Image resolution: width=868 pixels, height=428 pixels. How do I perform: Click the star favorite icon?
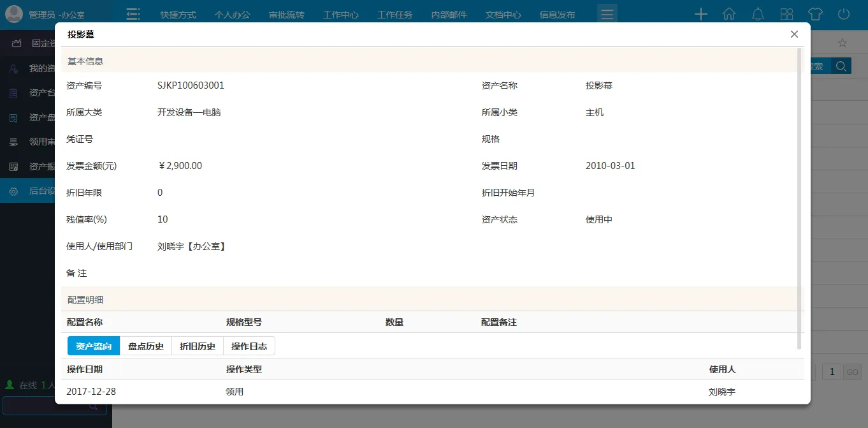click(x=842, y=43)
